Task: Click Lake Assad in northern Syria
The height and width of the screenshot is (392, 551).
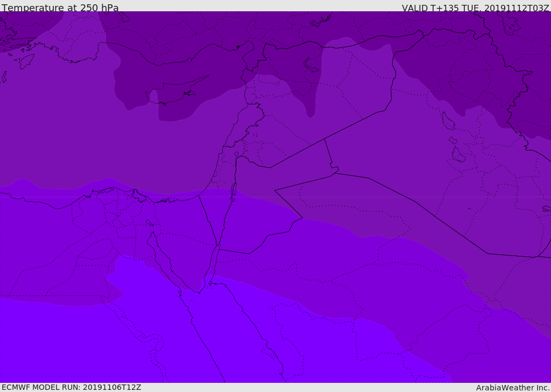Action: pos(311,65)
